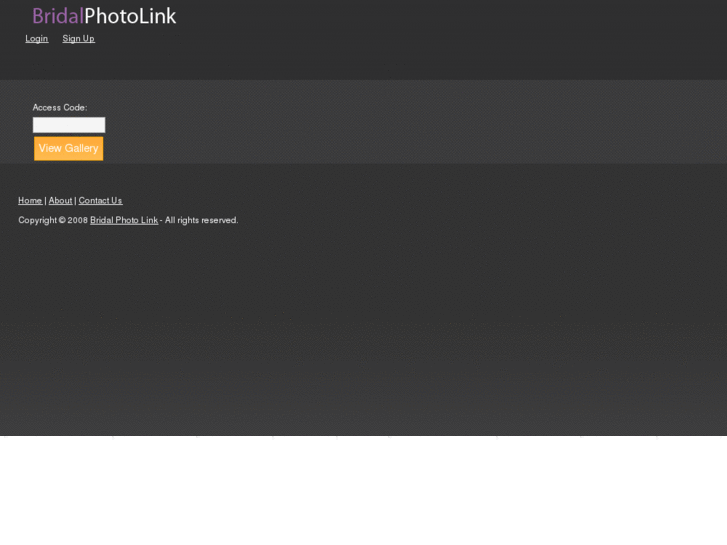The image size is (727, 545).
Task: Place the cursor in the empty access code box
Action: pyautogui.click(x=69, y=125)
